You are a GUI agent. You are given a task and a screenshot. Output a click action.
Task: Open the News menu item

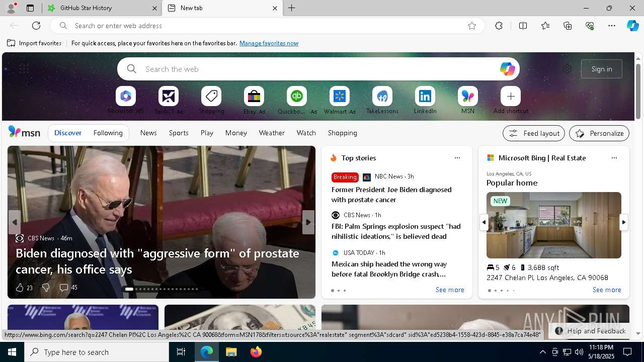(148, 133)
